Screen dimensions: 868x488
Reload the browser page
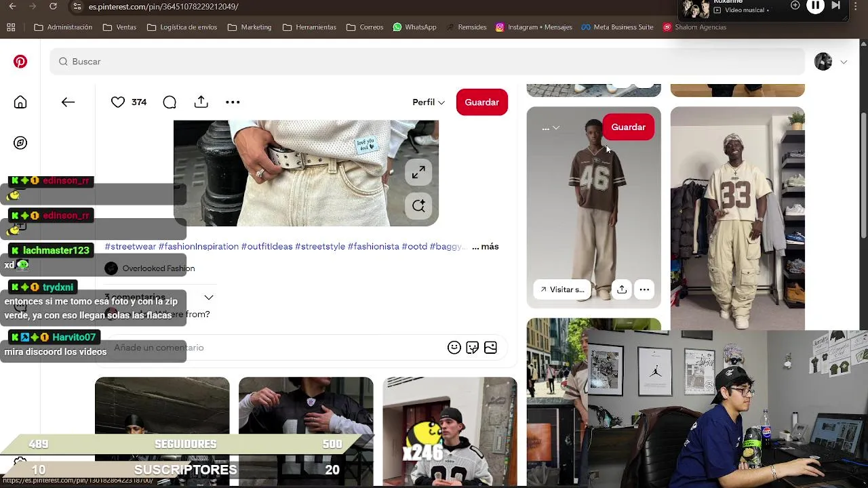(x=53, y=7)
